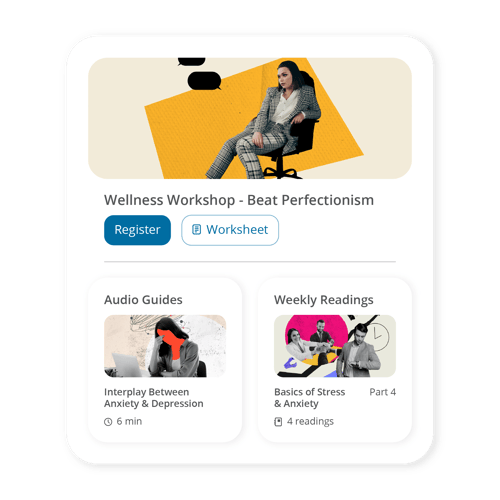
Task: Open the Beat Perfectionism workshop banner image
Action: [x=250, y=118]
